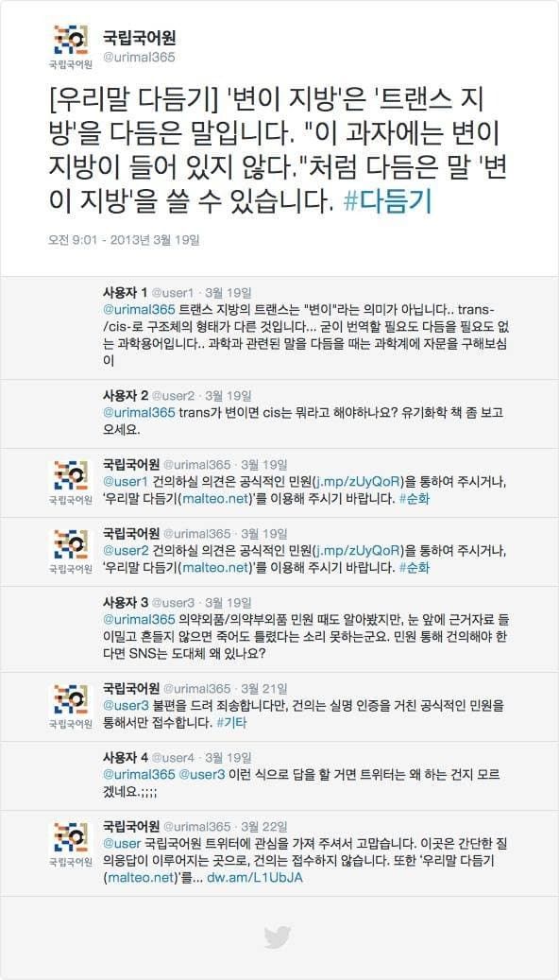The width and height of the screenshot is (559, 980).
Task: Click 국립국어원 avatar beside @user1 reply
Action: coord(71,483)
